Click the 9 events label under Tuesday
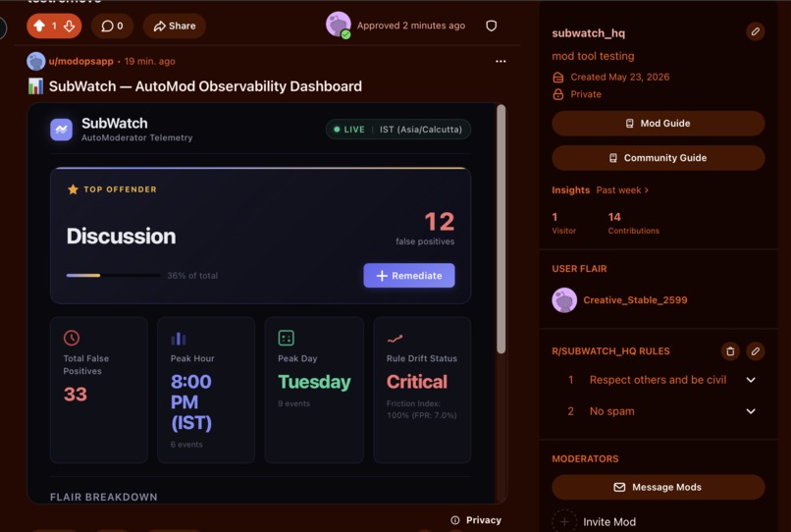Image resolution: width=791 pixels, height=532 pixels. point(294,403)
